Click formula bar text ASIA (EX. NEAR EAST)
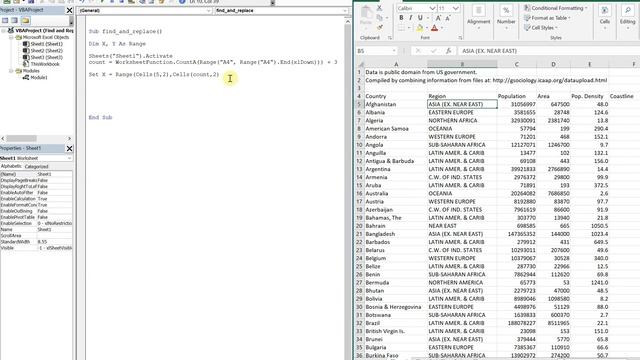Viewport: 640px width, 360px height. [489, 51]
